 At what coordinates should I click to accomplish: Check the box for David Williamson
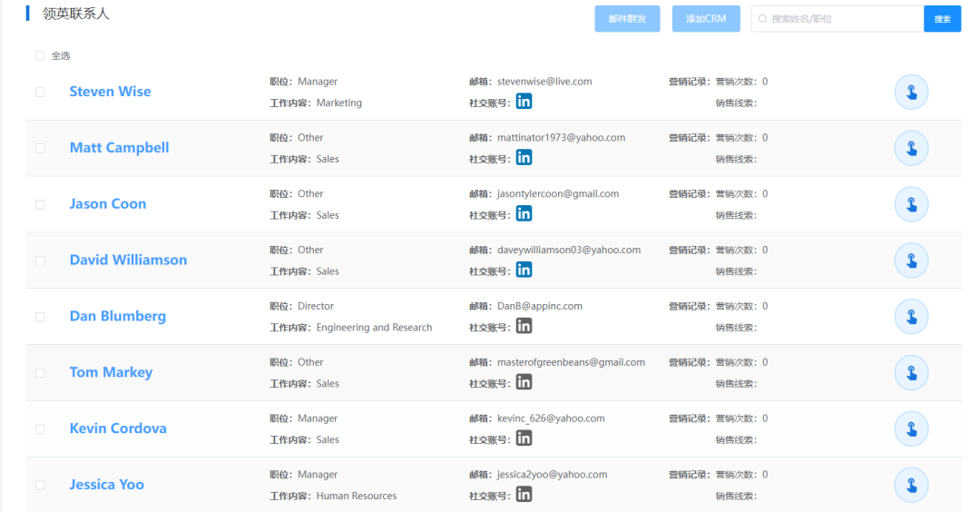40,261
